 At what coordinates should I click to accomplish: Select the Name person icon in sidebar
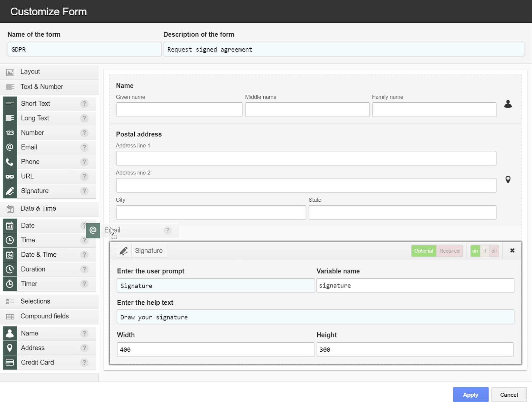coord(10,333)
